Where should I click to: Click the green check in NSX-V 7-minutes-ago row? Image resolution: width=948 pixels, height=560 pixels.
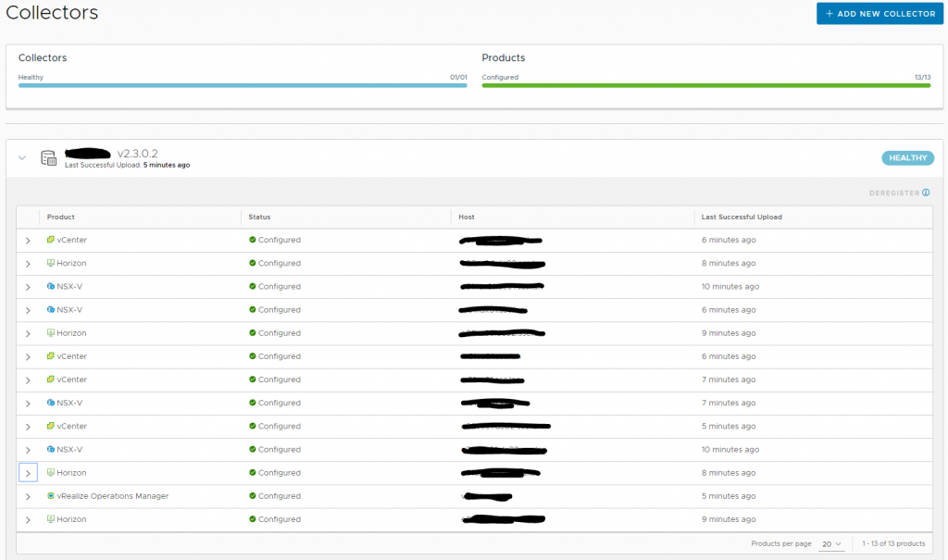253,403
